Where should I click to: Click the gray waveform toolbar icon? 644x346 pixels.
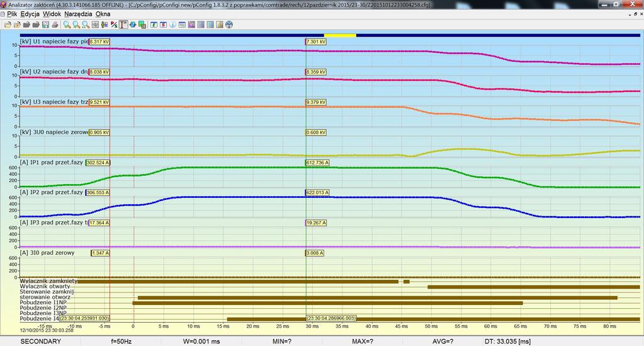pos(95,25)
